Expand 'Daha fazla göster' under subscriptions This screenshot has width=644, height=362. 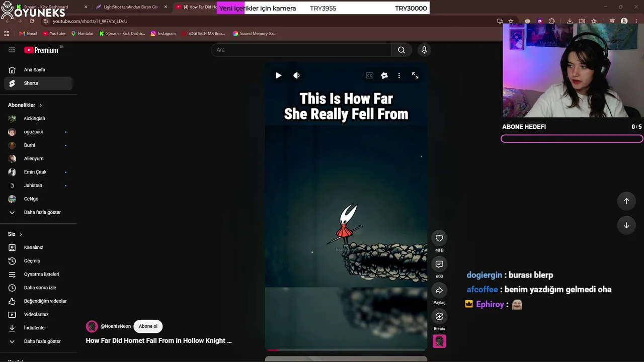tap(38, 212)
